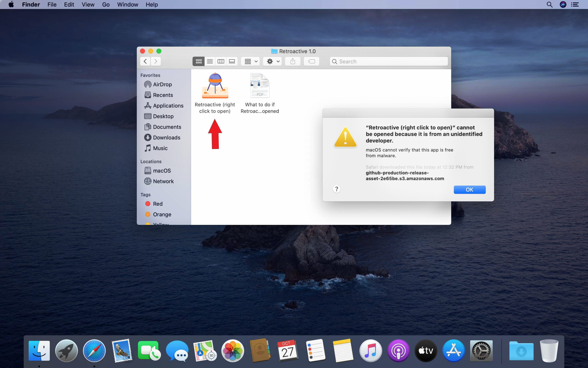The width and height of the screenshot is (588, 368).
Task: Open Notes from the Dock
Action: click(x=343, y=351)
